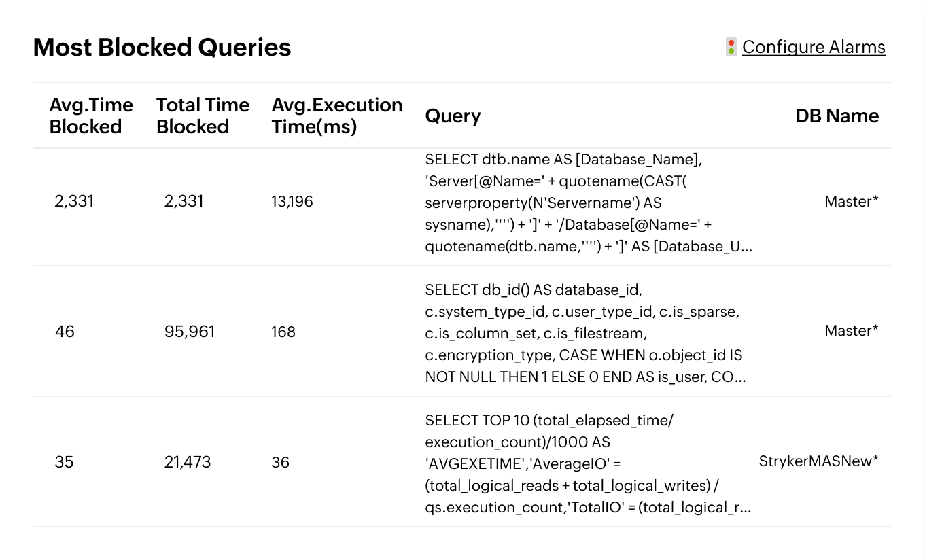Click the Most Blocked Queries heading

(x=162, y=48)
